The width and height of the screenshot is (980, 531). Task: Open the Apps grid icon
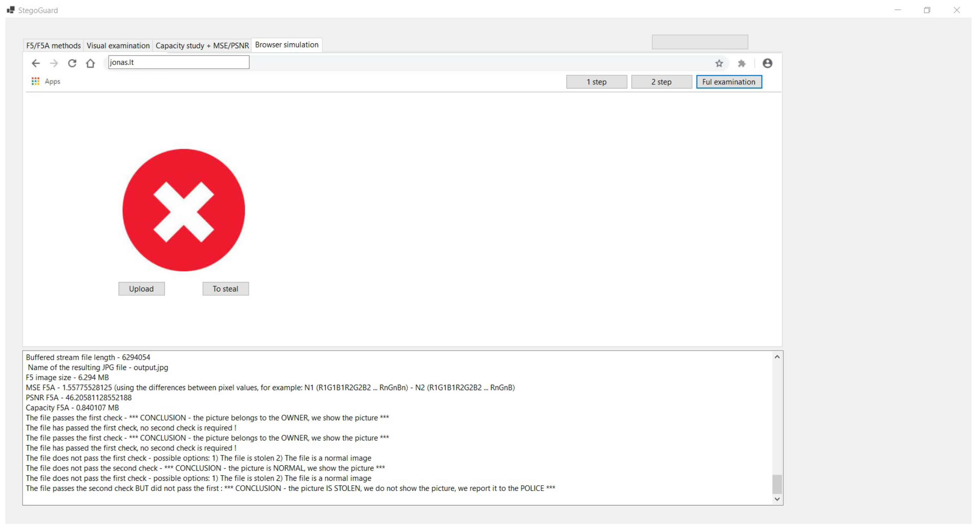pos(35,81)
